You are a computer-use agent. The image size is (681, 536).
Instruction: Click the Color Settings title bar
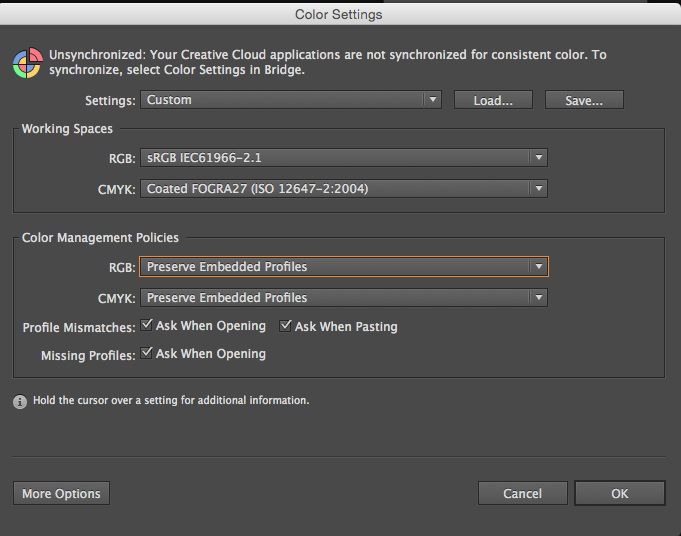click(x=339, y=15)
